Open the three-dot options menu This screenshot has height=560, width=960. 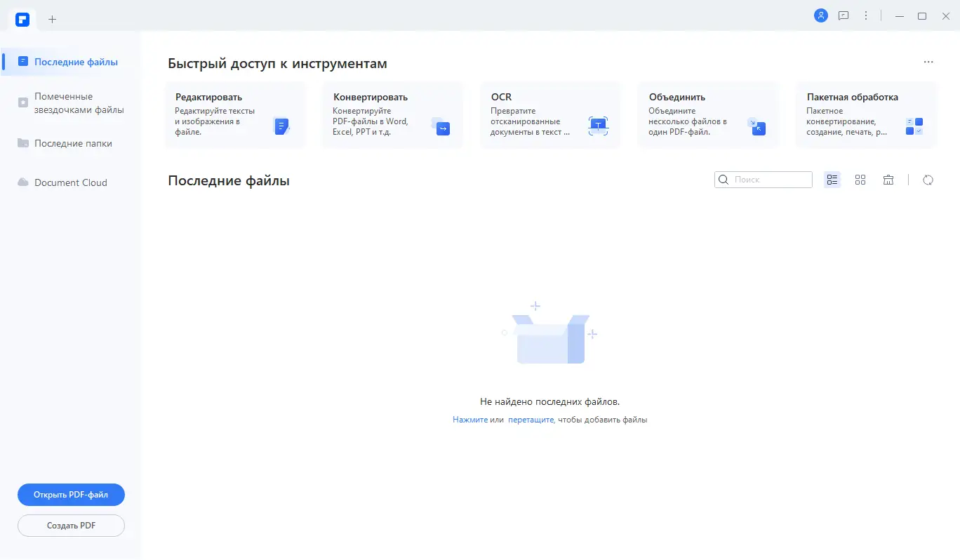click(x=866, y=15)
